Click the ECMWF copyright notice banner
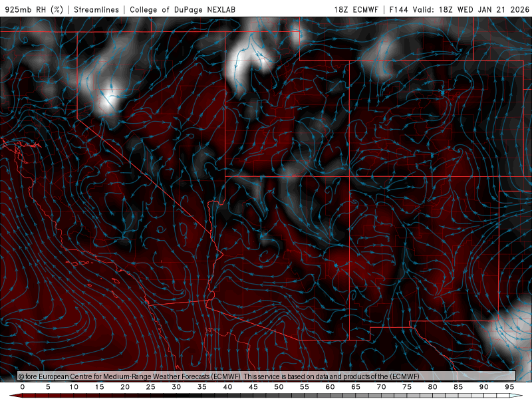Image resolution: width=532 pixels, height=399 pixels. tap(267, 376)
